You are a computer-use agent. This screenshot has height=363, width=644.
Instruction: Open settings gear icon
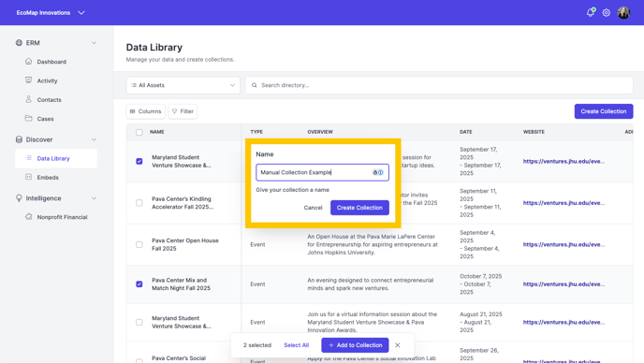click(x=607, y=13)
